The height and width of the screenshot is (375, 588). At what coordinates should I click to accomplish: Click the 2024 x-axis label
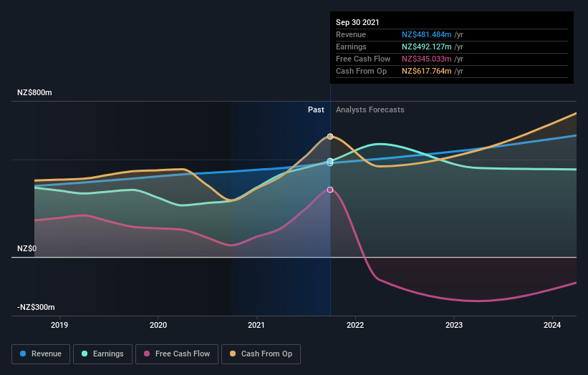[552, 325]
